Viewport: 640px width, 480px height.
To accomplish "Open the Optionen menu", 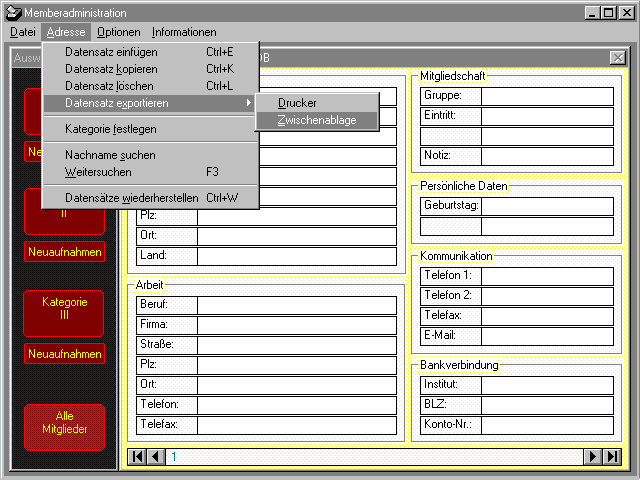I will [118, 32].
